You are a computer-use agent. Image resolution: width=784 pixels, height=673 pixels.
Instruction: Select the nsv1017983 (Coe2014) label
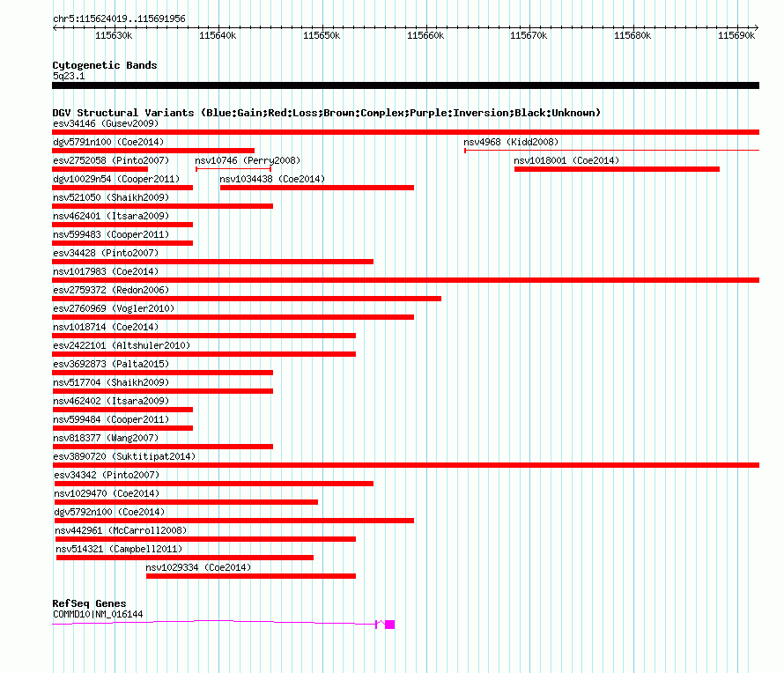pos(106,271)
